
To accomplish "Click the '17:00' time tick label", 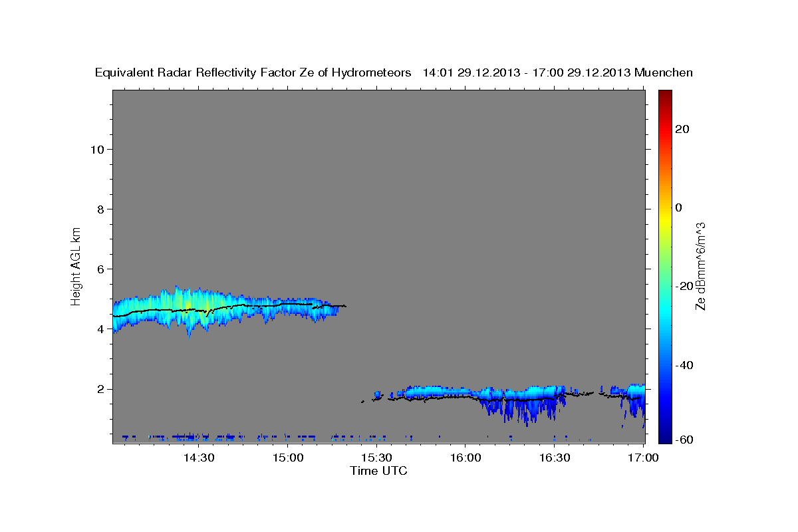I will [x=643, y=458].
